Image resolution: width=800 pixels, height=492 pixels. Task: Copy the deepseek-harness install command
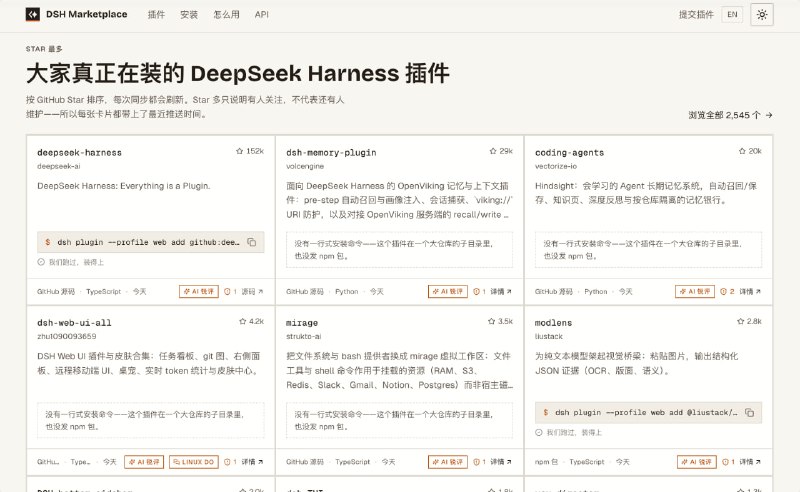point(252,242)
